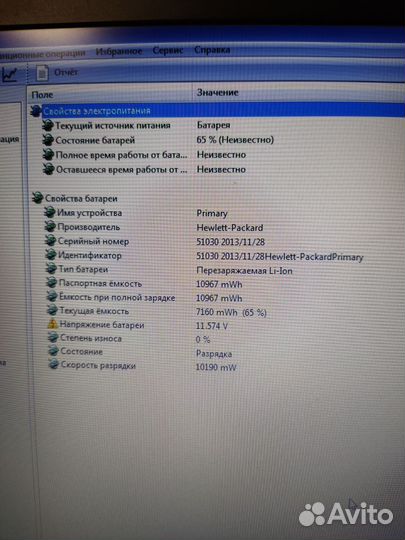
Task: Click icon next to Оставшееся время работы
Action: 48,169
